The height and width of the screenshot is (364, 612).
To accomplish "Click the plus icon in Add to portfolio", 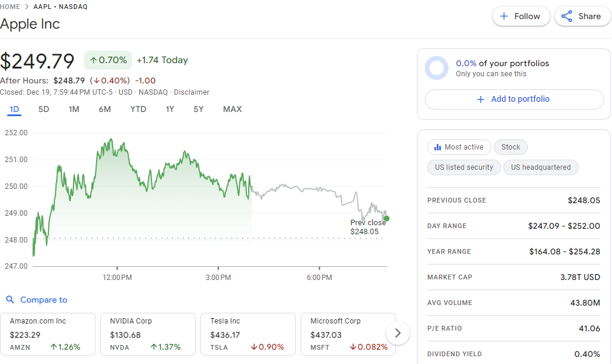I will point(481,99).
